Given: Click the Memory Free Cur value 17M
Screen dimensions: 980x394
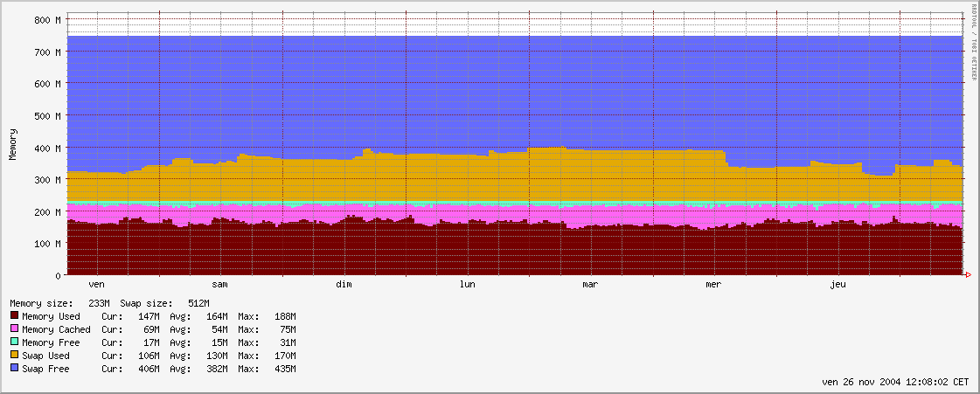Looking at the screenshot, I should [150, 342].
